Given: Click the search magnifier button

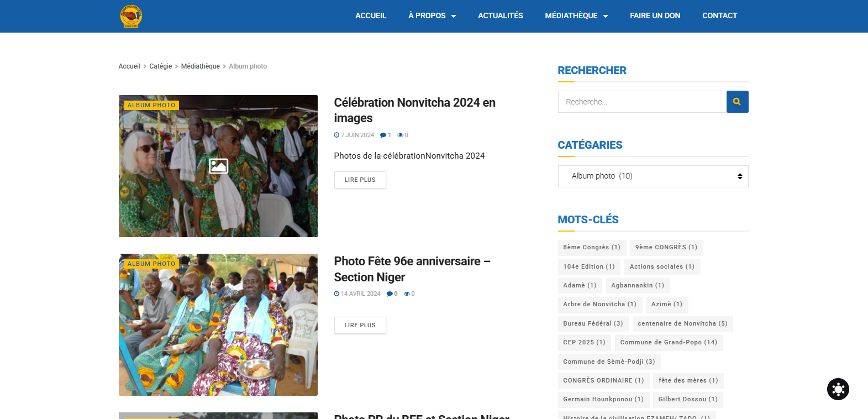Looking at the screenshot, I should point(737,102).
